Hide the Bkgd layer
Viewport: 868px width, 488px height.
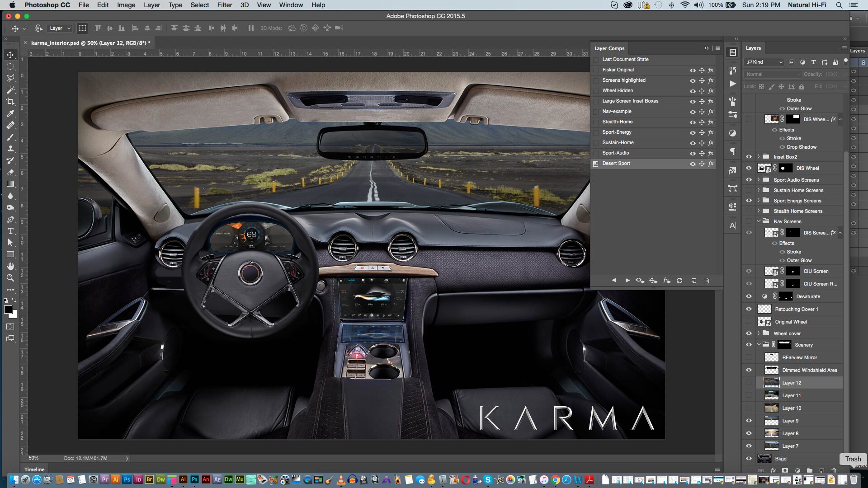click(749, 459)
